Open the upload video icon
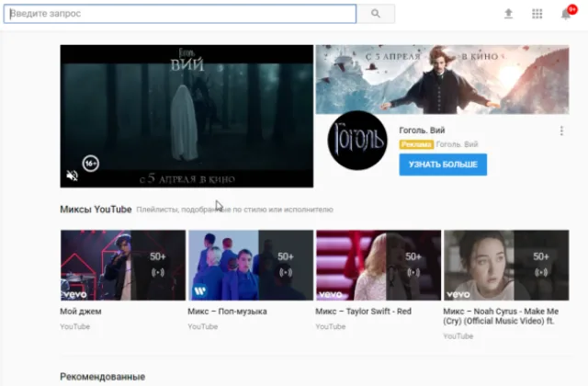The height and width of the screenshot is (386, 588). tap(508, 14)
